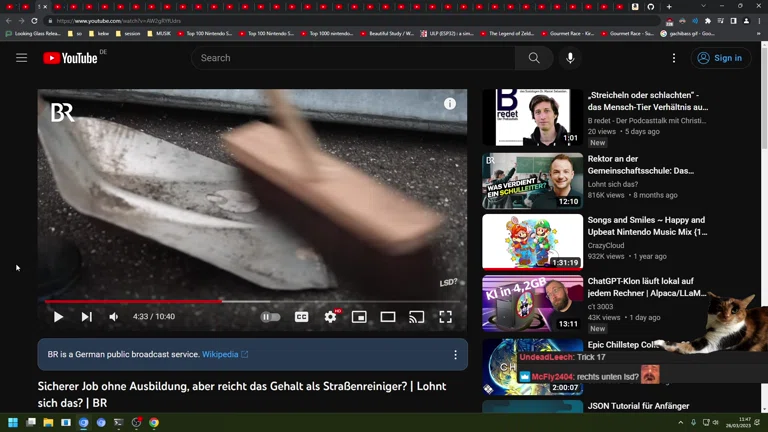Open the browser three-dot menu
This screenshot has width=768, height=432.
pyautogui.click(x=759, y=21)
